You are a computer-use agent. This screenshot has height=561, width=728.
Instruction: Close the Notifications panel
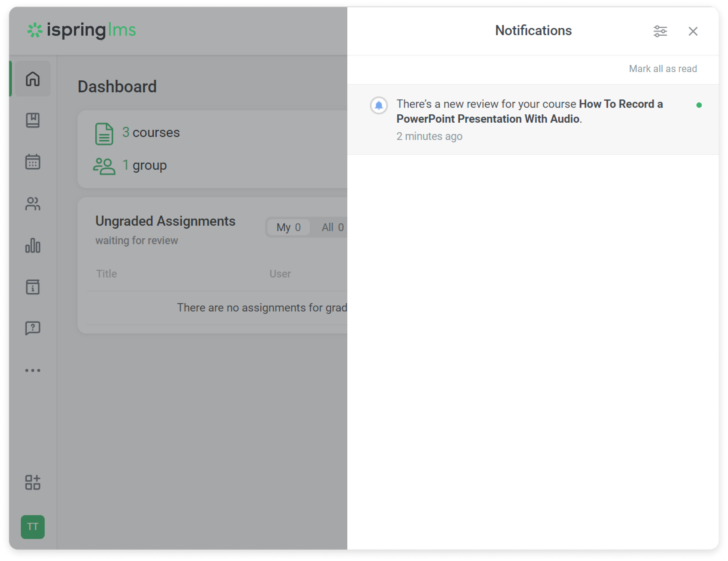pos(693,31)
